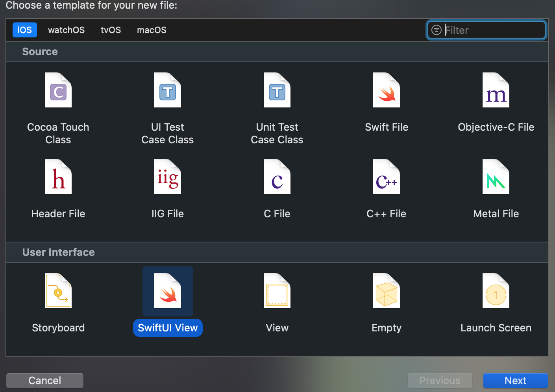555x392 pixels.
Task: Select the Swift File template icon
Action: point(387,90)
